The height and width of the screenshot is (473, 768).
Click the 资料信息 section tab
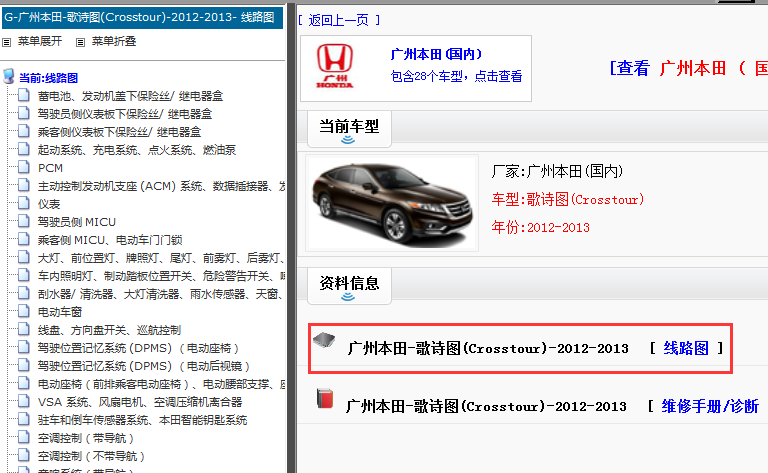pos(349,285)
